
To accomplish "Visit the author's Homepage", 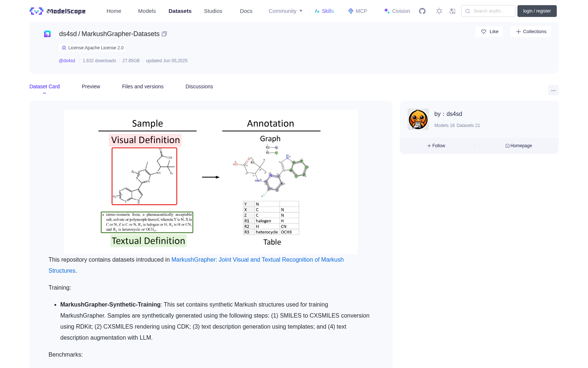I will [x=519, y=146].
